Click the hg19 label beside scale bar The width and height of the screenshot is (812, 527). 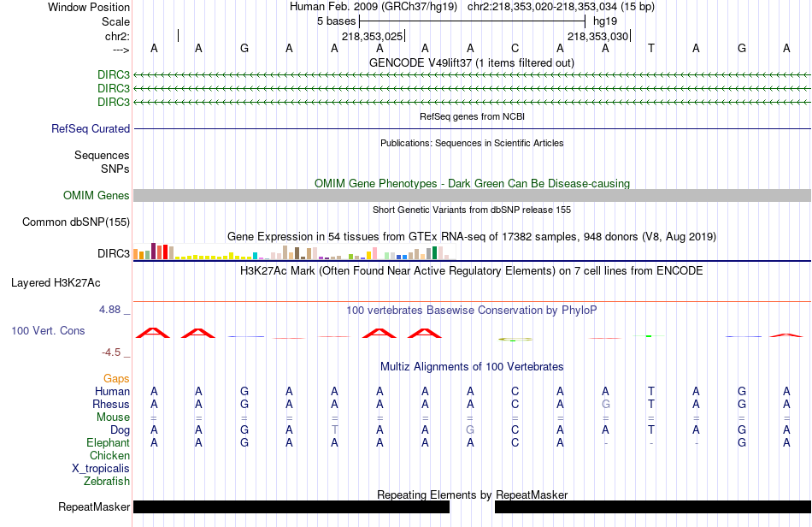(x=605, y=21)
